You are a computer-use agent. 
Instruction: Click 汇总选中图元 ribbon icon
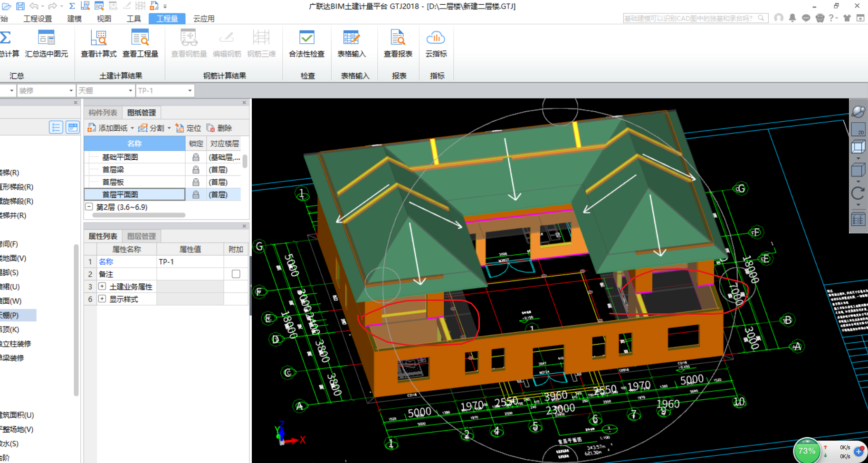(x=47, y=43)
